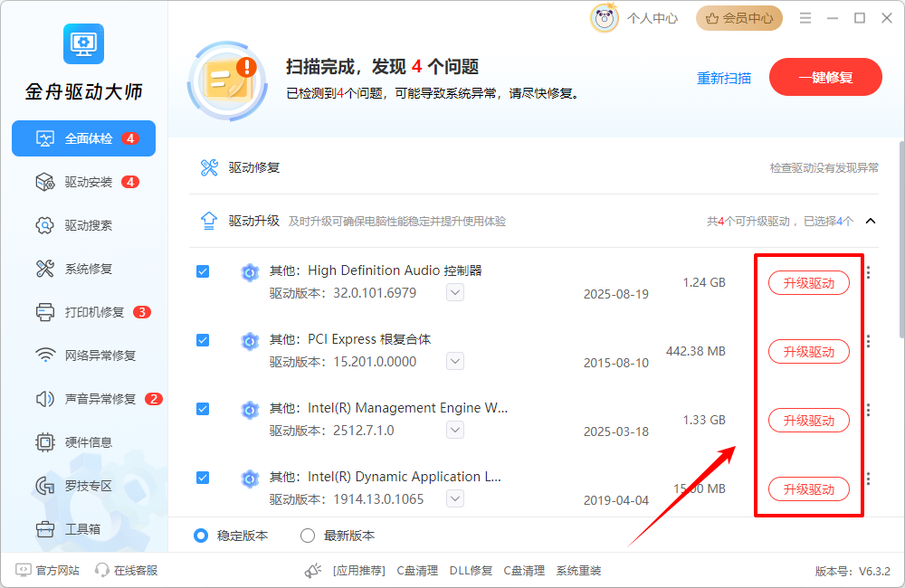Click the panda user avatar
Viewport: 905px width, 588px height.
point(605,18)
